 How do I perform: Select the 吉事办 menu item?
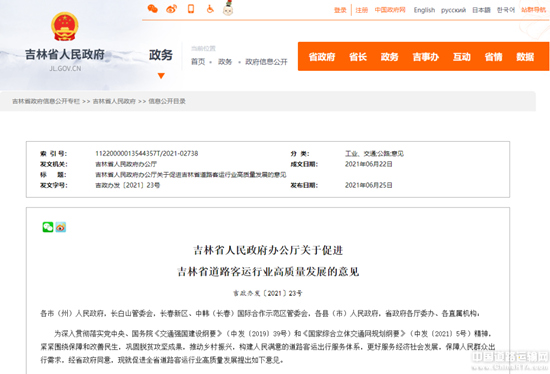click(425, 57)
